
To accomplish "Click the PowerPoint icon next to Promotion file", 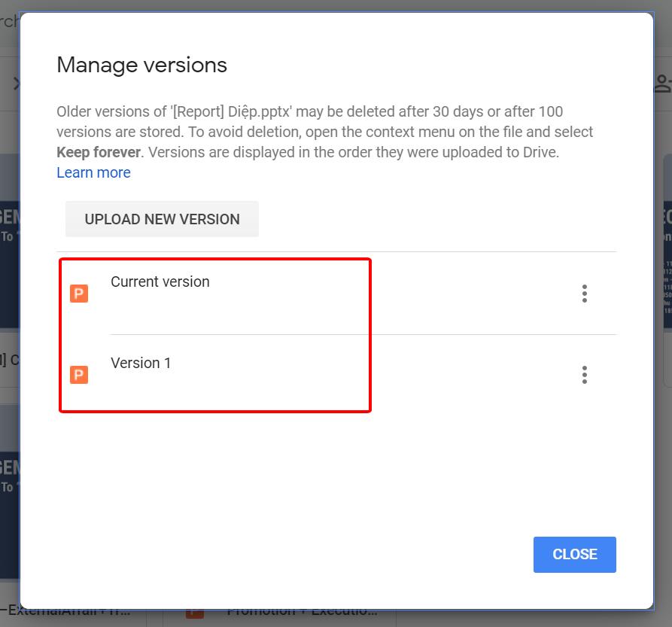I will coord(194,614).
